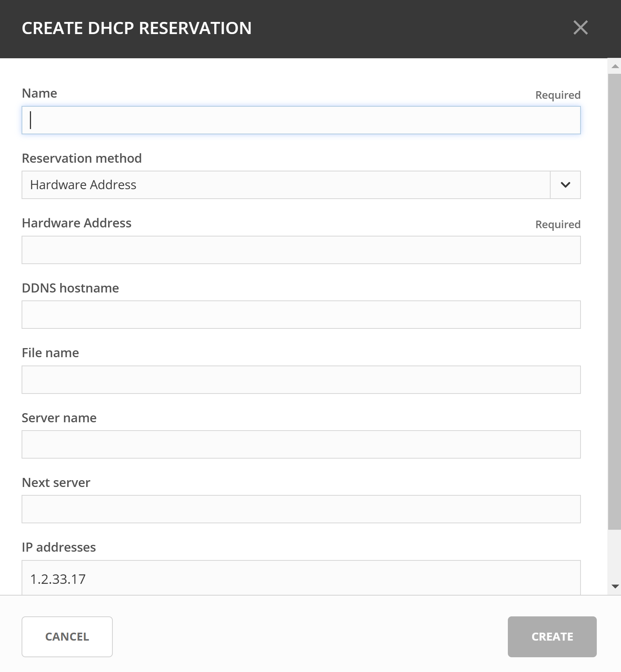Click the "DDNS hostname" label text
The width and height of the screenshot is (621, 672).
click(70, 288)
